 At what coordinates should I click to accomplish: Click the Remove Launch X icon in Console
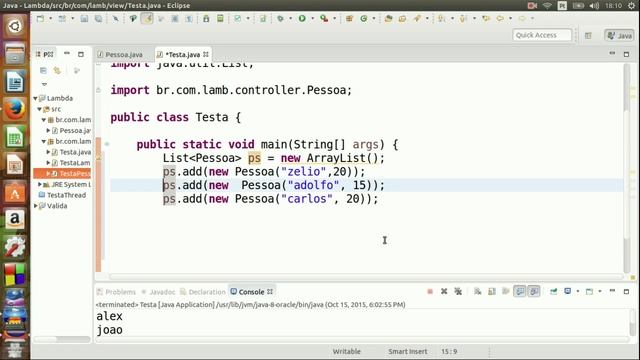(444, 291)
